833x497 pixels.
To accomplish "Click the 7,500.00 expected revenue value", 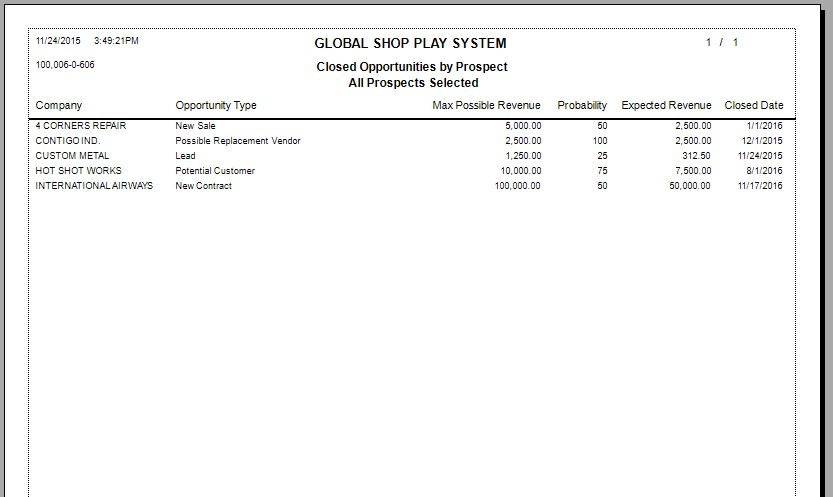I will (693, 170).
